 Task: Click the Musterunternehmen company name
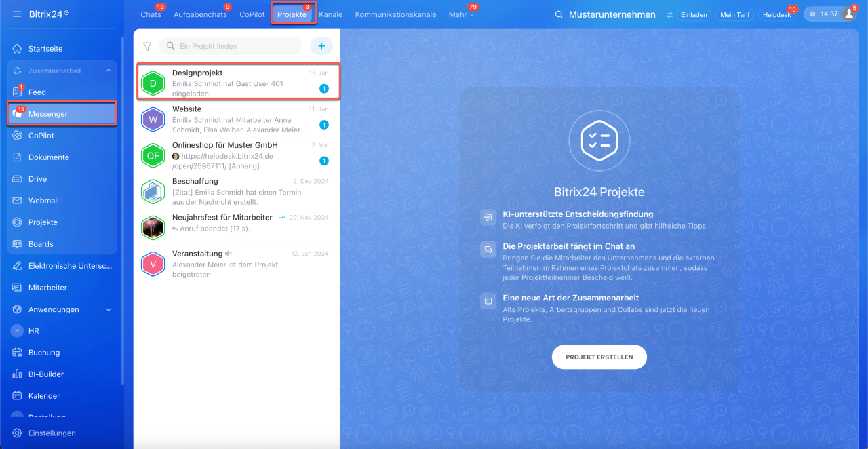tap(612, 14)
